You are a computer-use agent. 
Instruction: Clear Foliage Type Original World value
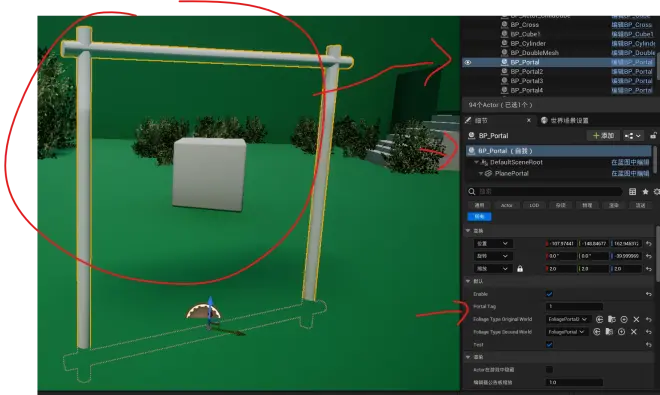click(x=636, y=320)
